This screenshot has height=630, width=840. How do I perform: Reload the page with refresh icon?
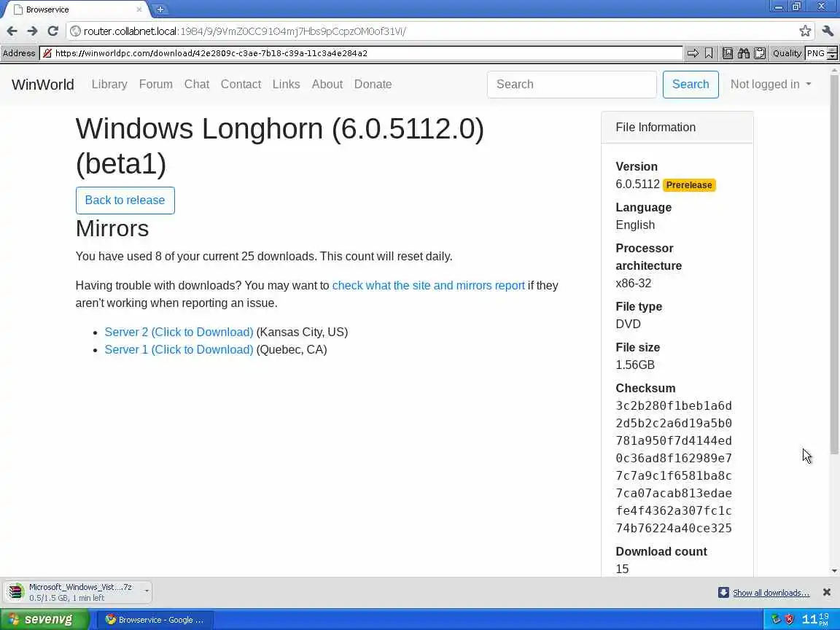[x=52, y=31]
